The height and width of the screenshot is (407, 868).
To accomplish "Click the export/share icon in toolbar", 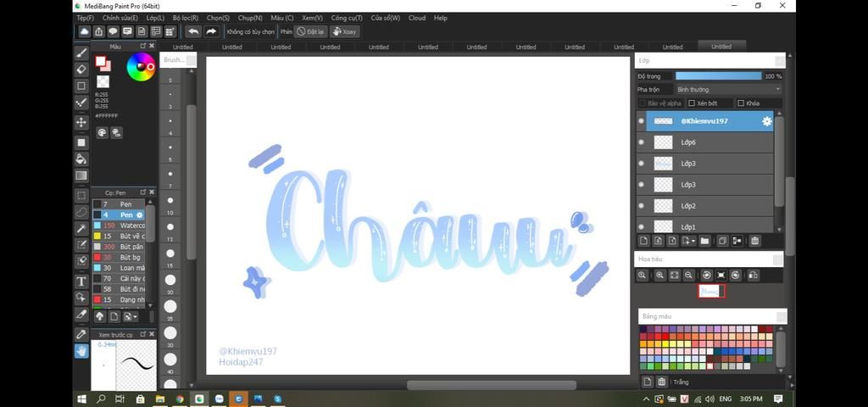I will tap(98, 31).
